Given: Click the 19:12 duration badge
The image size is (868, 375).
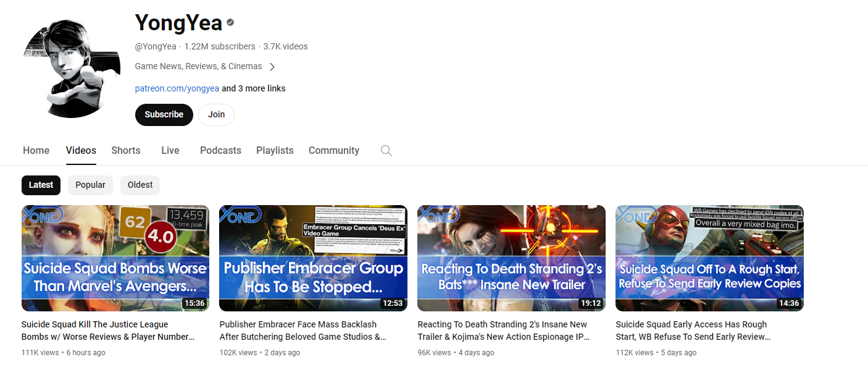Looking at the screenshot, I should [x=590, y=303].
